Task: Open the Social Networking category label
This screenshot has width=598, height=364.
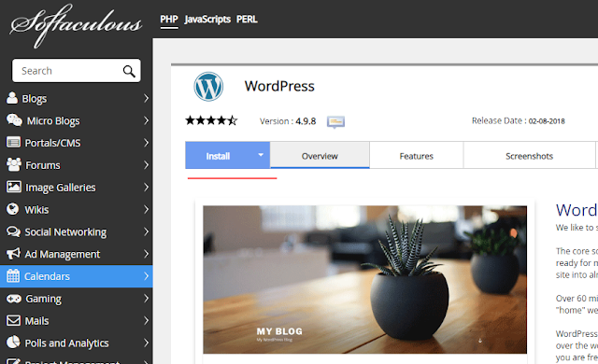Action: pos(65,231)
